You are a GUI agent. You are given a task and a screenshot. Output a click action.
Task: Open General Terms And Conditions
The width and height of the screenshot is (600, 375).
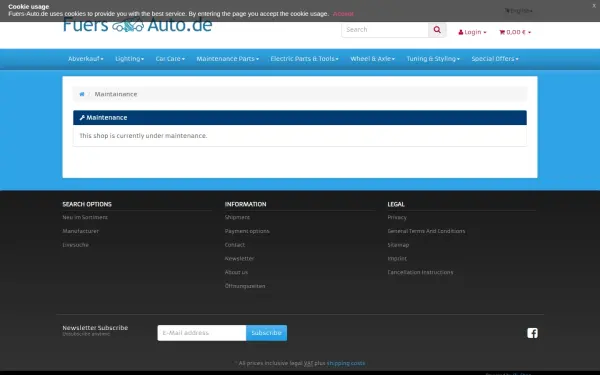tap(427, 231)
